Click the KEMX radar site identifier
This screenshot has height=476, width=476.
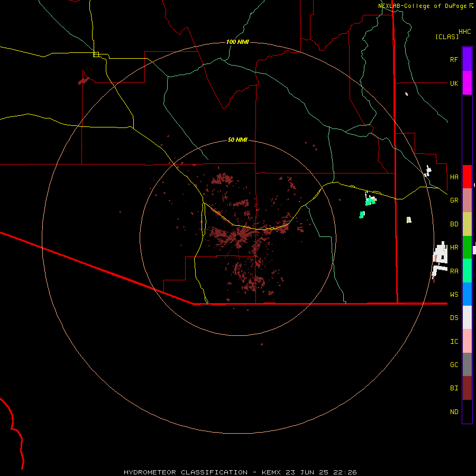[x=271, y=472]
